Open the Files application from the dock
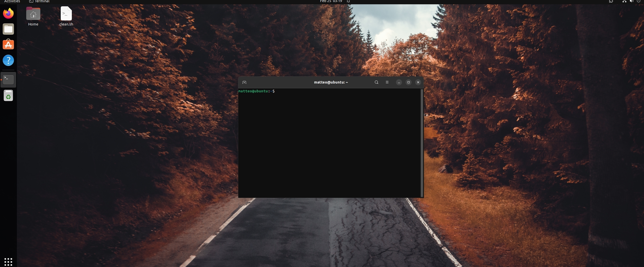The height and width of the screenshot is (267, 644). [8, 29]
